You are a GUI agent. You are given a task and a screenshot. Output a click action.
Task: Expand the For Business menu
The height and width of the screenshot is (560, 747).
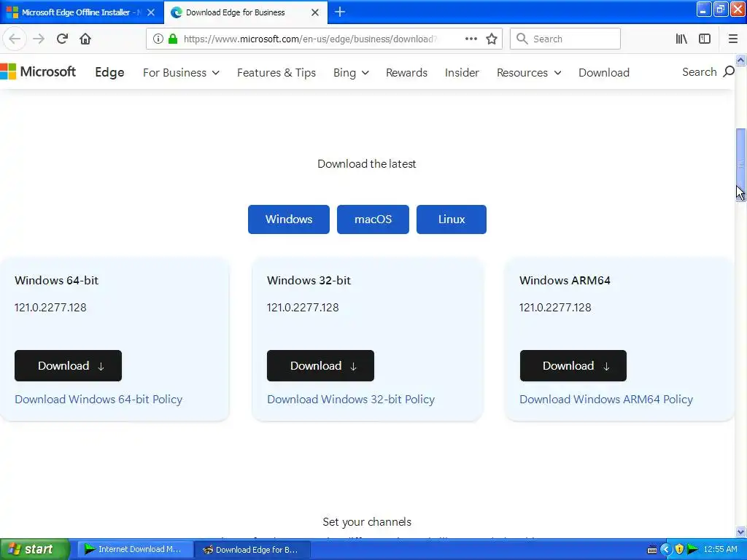181,72
